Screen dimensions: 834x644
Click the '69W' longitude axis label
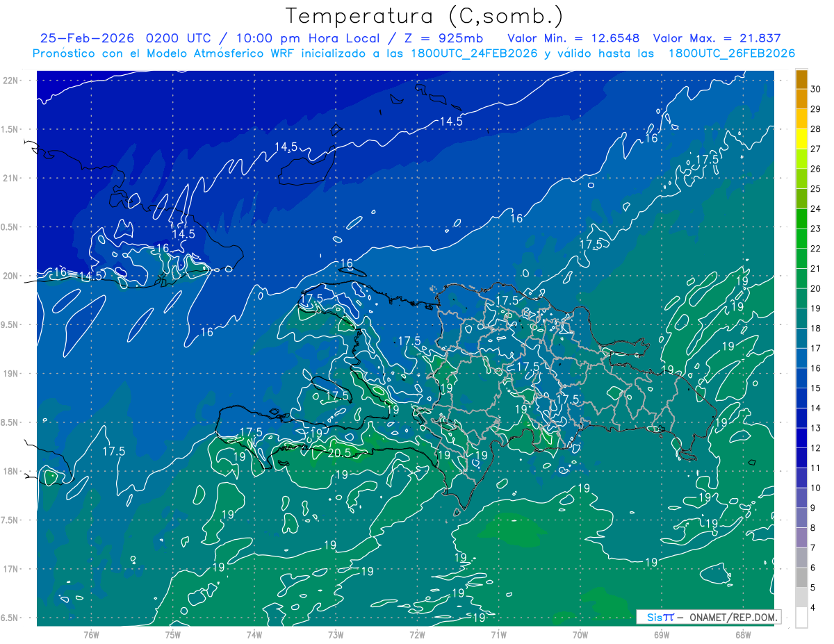coord(662,635)
